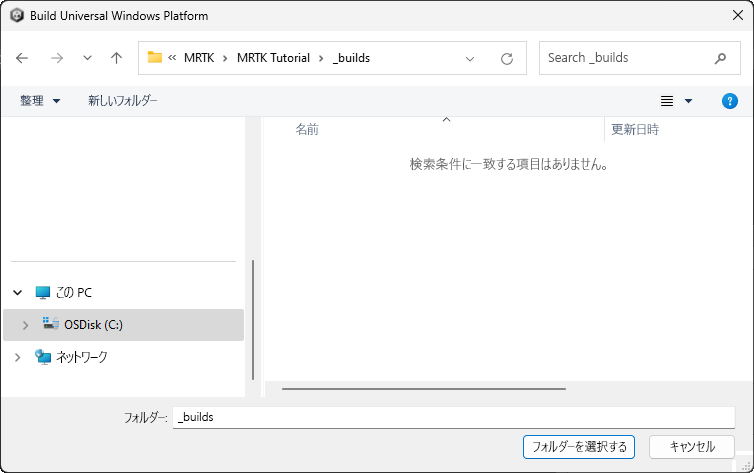Open MRTK subfolder chevron in breadcrumb
The image size is (754, 473).
(x=225, y=58)
